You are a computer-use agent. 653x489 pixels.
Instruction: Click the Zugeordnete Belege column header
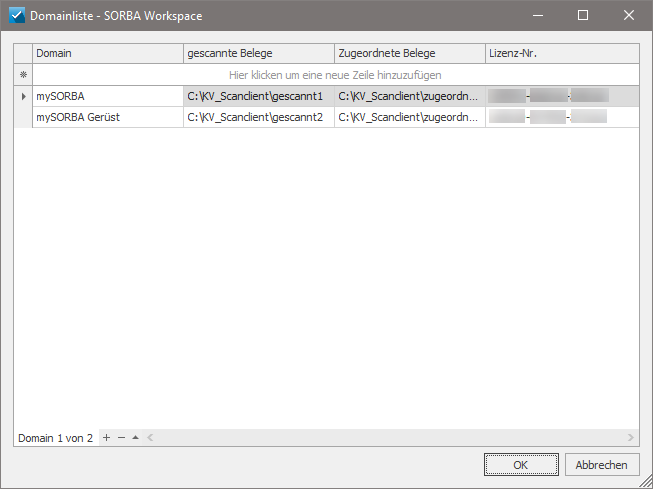[x=410, y=53]
